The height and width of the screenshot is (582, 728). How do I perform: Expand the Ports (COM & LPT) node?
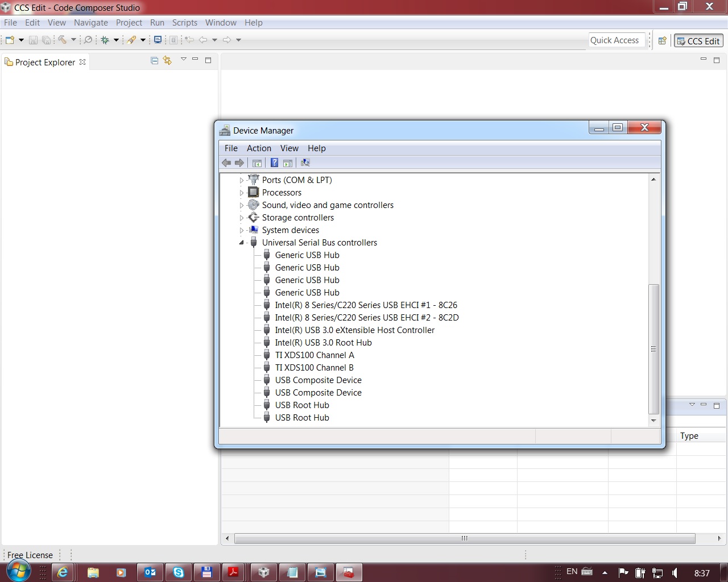pyautogui.click(x=242, y=180)
